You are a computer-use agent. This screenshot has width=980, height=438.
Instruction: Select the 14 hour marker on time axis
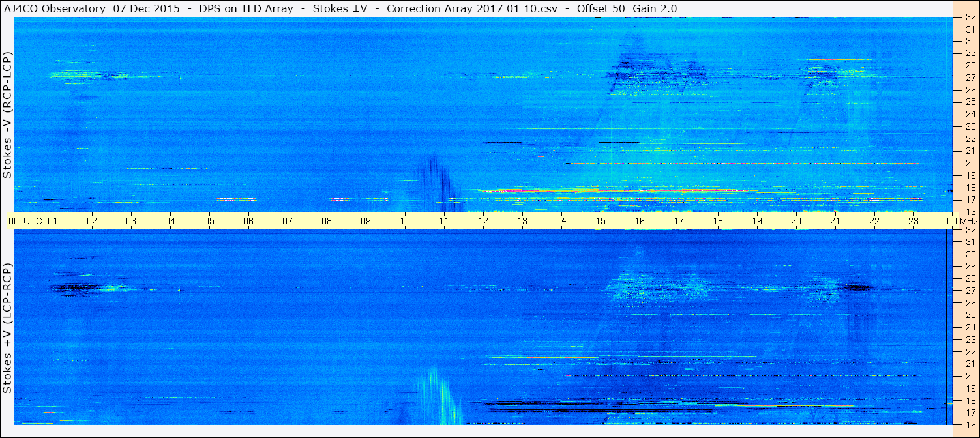coord(561,221)
